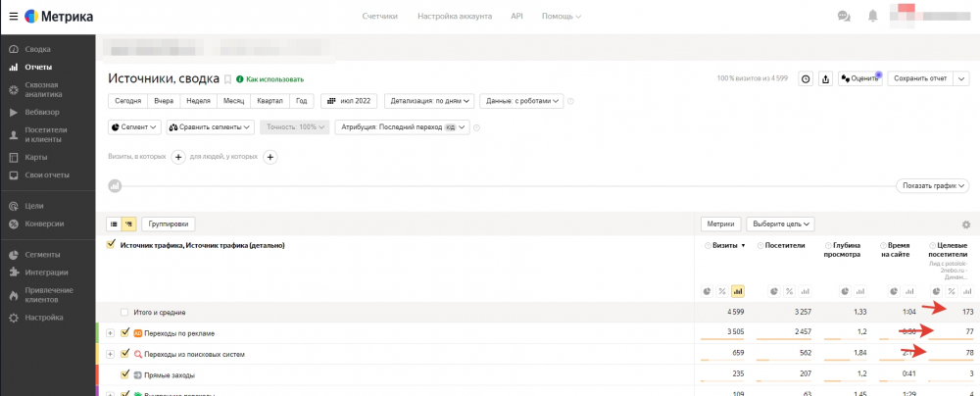Viewport: 980px width, 396px height.
Task: Add a condition for Визиты, в которых
Action: tap(177, 157)
